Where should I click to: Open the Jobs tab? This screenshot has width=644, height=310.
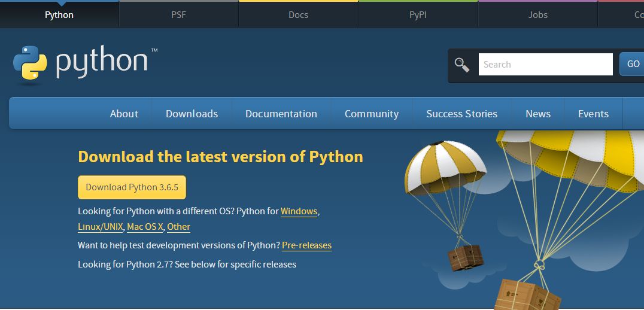click(x=537, y=15)
